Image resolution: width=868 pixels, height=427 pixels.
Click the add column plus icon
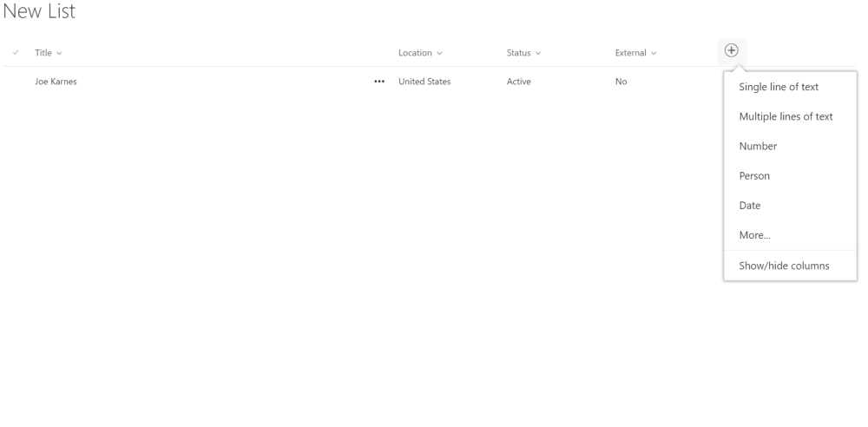coord(732,51)
